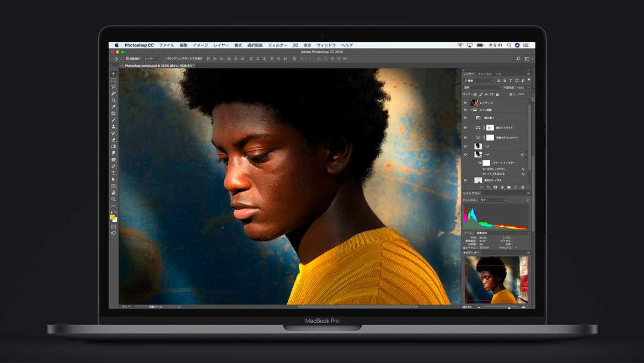Hide the メイン画像 group eye
644x363 pixels.
point(465,110)
